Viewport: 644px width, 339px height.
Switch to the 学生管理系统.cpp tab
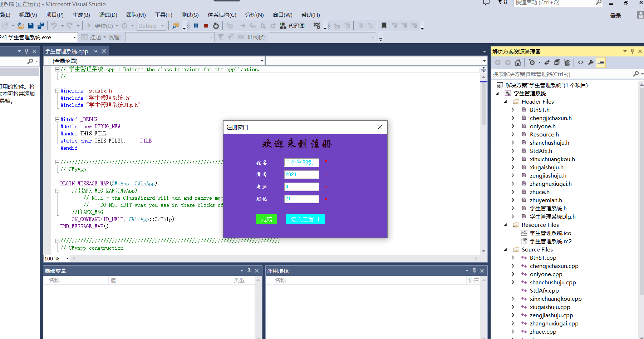[67, 51]
